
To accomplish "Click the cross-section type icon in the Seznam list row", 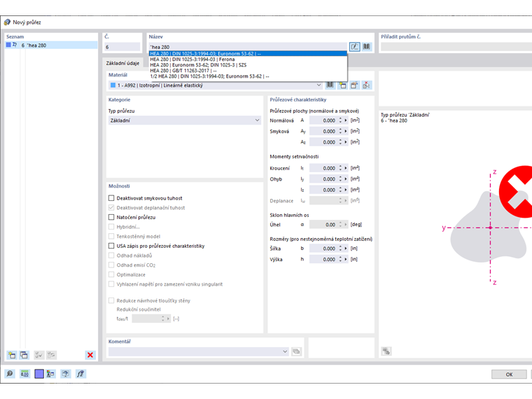I will (15, 45).
